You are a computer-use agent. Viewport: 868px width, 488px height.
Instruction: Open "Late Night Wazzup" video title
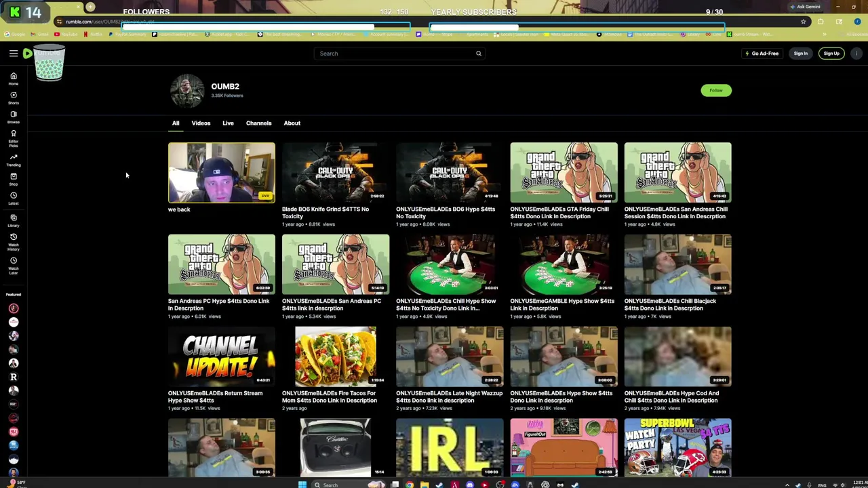[449, 396]
